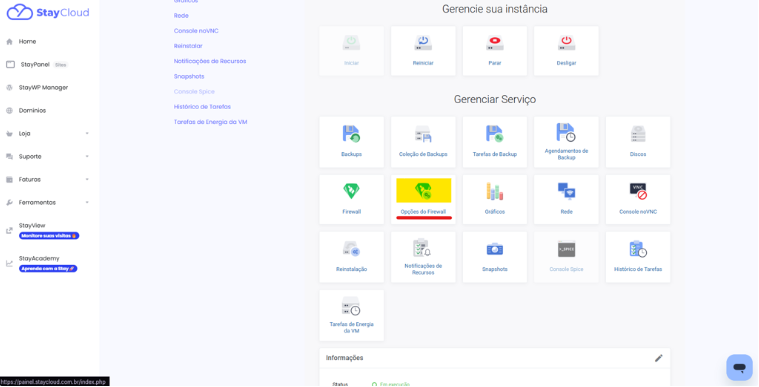Open StayView in the sidebar

32,225
